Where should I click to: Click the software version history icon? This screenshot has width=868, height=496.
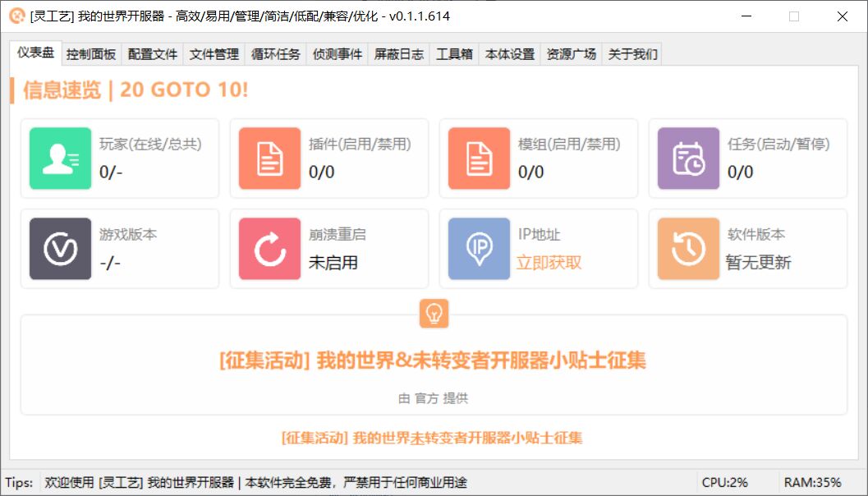coord(688,249)
